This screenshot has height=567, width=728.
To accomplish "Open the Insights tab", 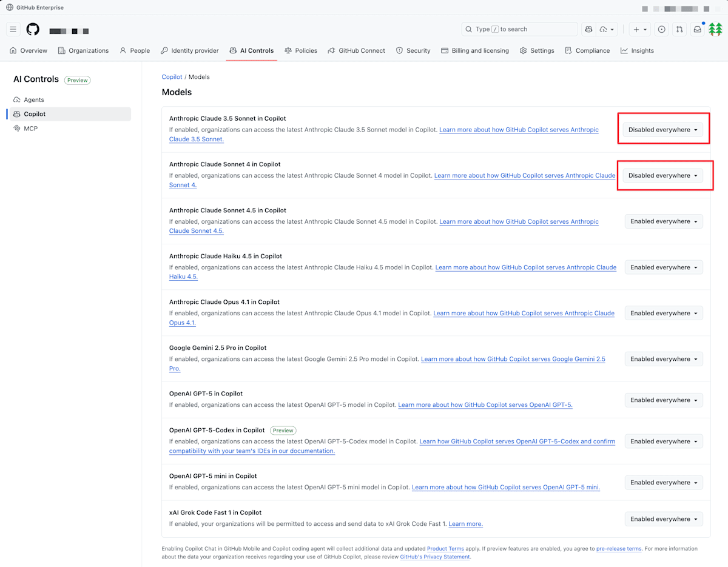I will click(637, 50).
